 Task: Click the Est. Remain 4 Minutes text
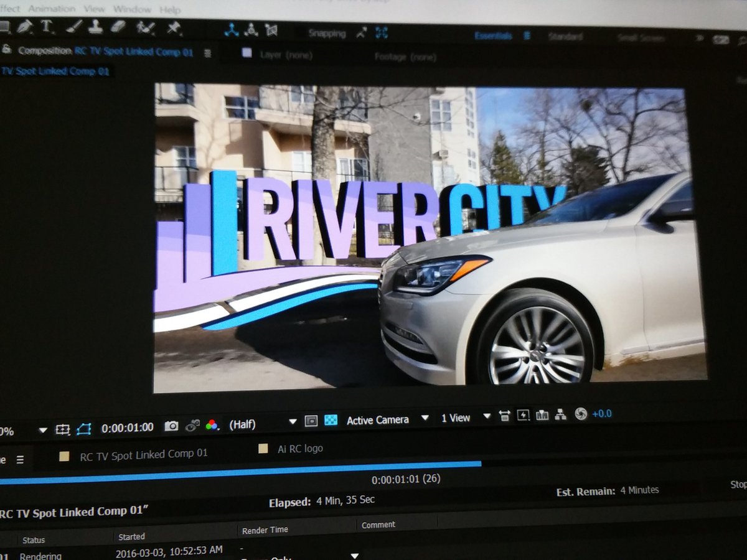coord(608,491)
